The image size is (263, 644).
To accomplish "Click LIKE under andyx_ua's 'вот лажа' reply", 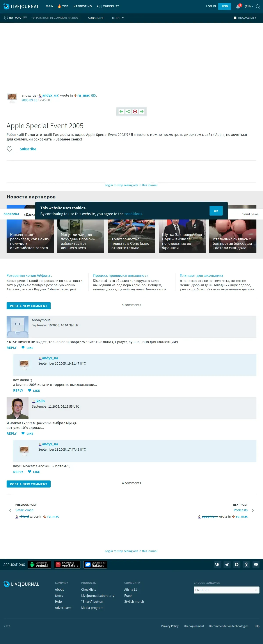I will coord(34,390).
